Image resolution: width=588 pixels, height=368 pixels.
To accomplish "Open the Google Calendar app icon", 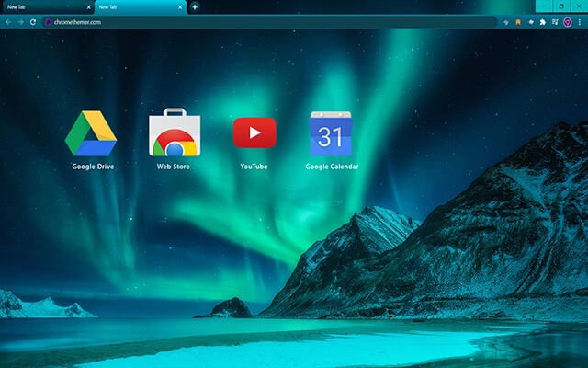I will coord(331,133).
